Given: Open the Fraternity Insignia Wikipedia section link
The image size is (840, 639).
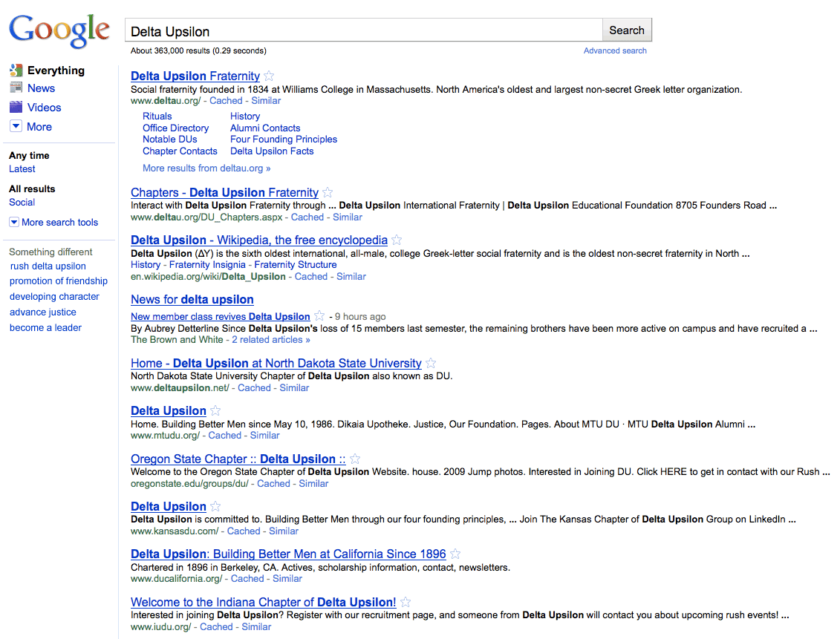Looking at the screenshot, I should 207,264.
